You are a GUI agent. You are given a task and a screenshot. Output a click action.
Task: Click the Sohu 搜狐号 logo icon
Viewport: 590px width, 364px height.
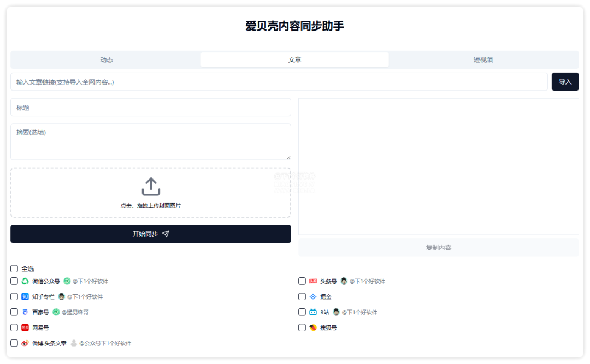tap(313, 327)
